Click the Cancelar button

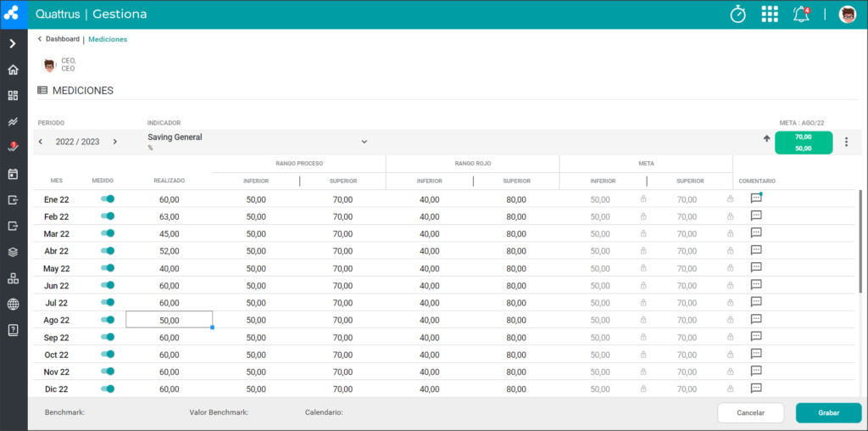click(751, 412)
